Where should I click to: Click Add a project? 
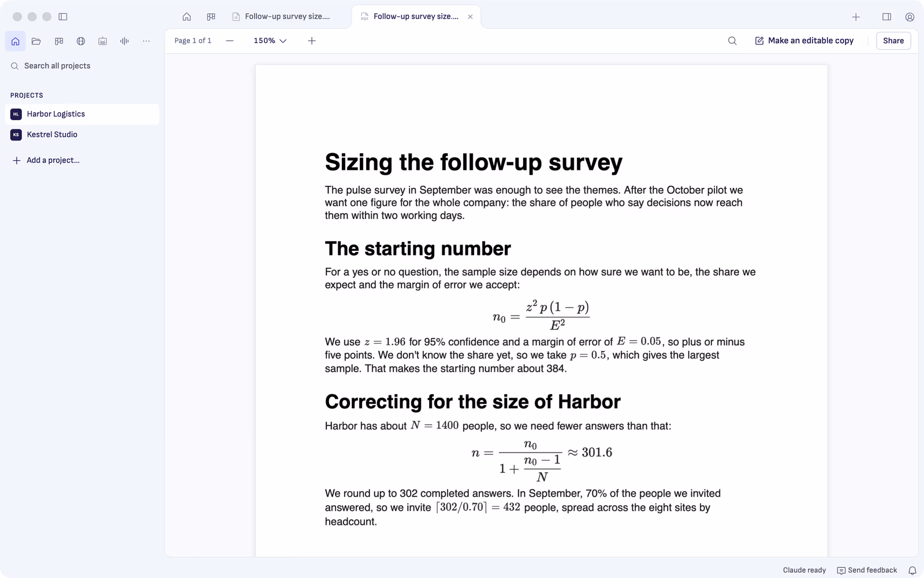coord(47,160)
